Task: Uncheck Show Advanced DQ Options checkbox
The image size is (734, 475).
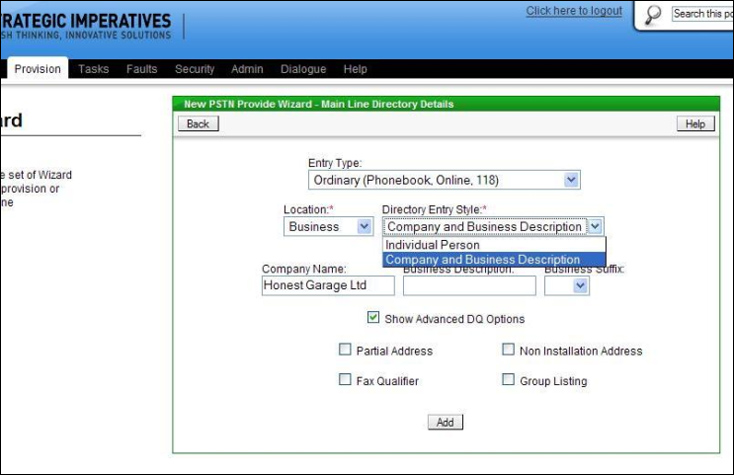Action: [374, 318]
